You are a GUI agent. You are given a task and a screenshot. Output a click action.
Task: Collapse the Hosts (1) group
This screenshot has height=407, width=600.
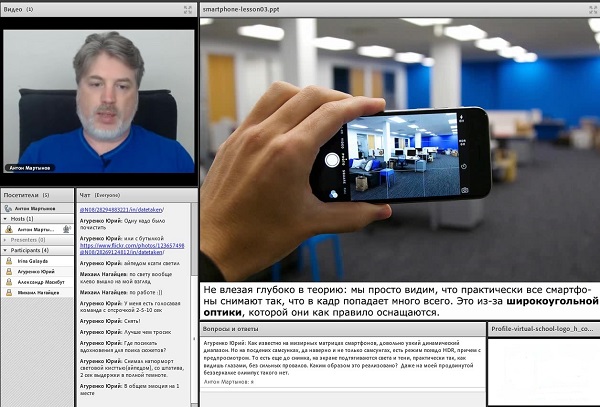(x=5, y=218)
